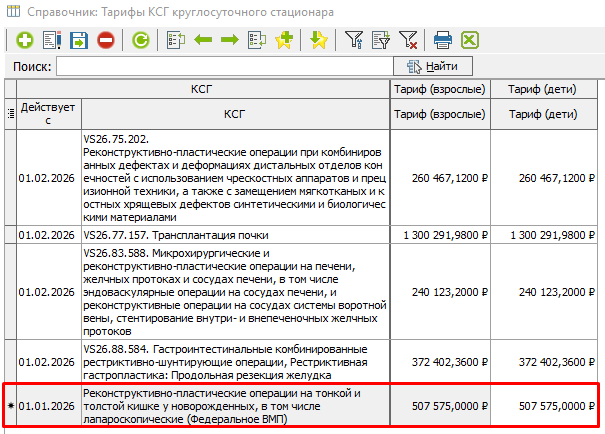Viewport: 605px width, 434px height.
Task: Click the window icon beside the Справочник title
Action: [14, 12]
